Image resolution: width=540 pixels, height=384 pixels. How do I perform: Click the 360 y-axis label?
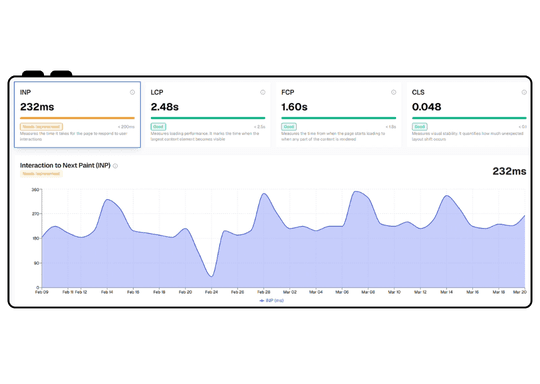coord(35,190)
